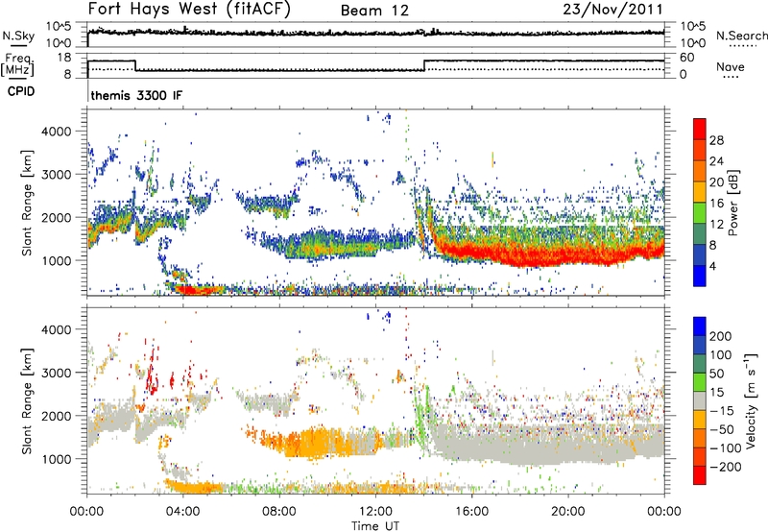Viewport: 768px width, 532px height.
Task: Click the 'Time UT' axis label
Action: tap(375, 525)
